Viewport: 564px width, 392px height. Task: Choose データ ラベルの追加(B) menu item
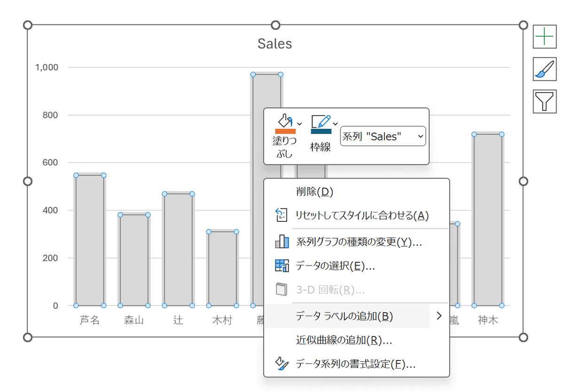[347, 316]
